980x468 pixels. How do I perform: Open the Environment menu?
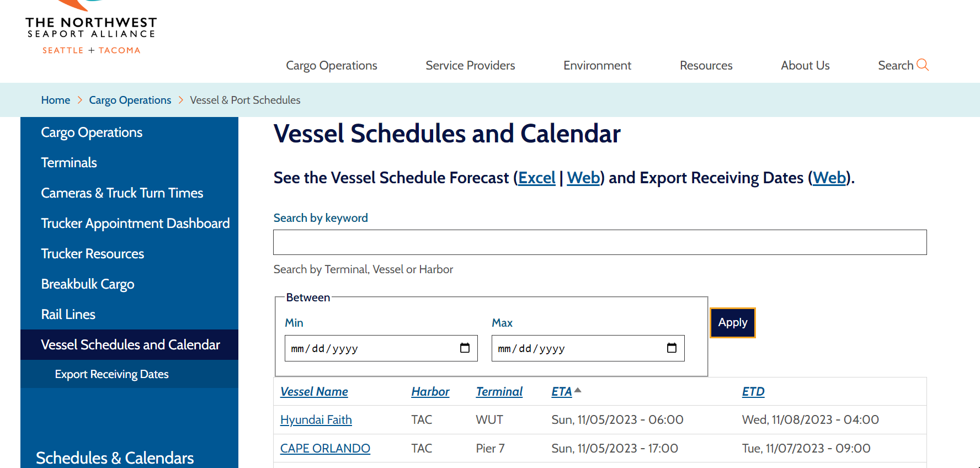597,66
